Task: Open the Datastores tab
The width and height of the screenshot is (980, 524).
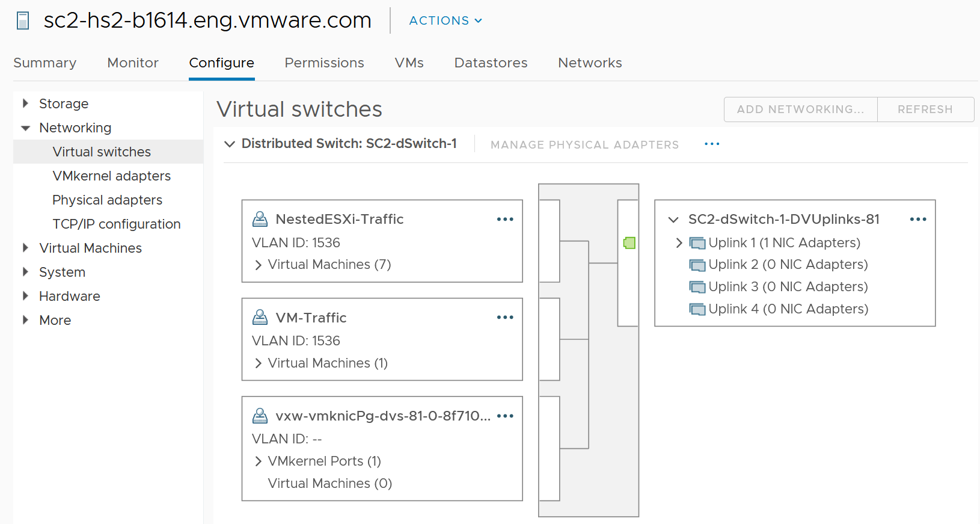Action: [x=491, y=63]
